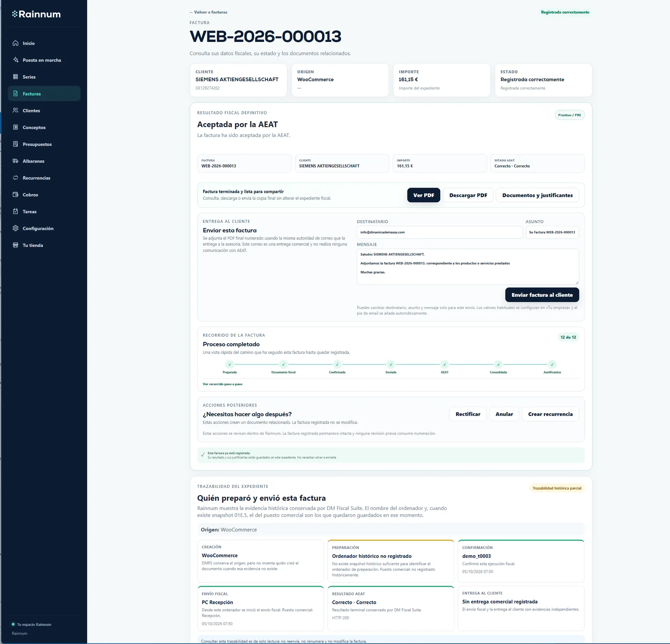The height and width of the screenshot is (644, 670).
Task: Go to the Clientes people icon
Action: [x=15, y=111]
